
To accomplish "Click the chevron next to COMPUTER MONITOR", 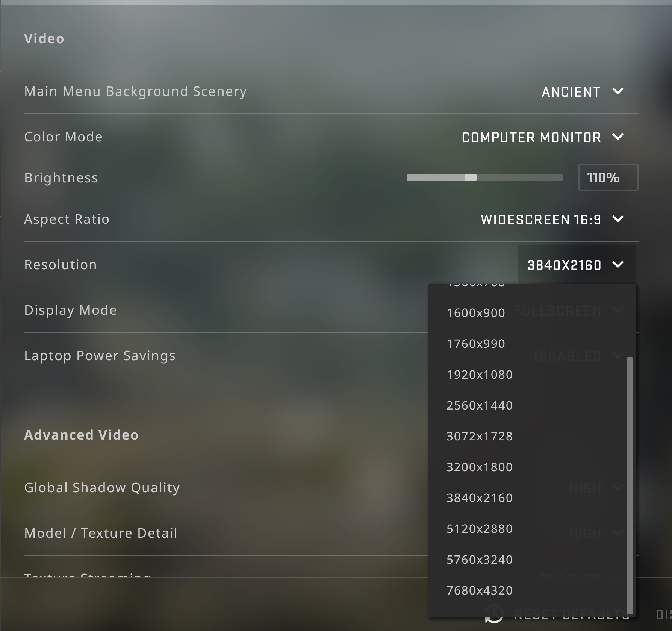I will pyautogui.click(x=618, y=137).
